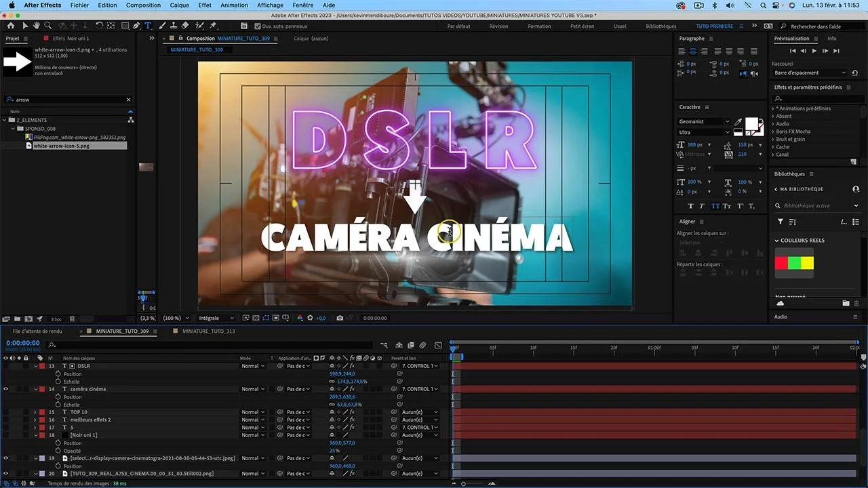Open the Geomanist font family dropdown

(704, 122)
